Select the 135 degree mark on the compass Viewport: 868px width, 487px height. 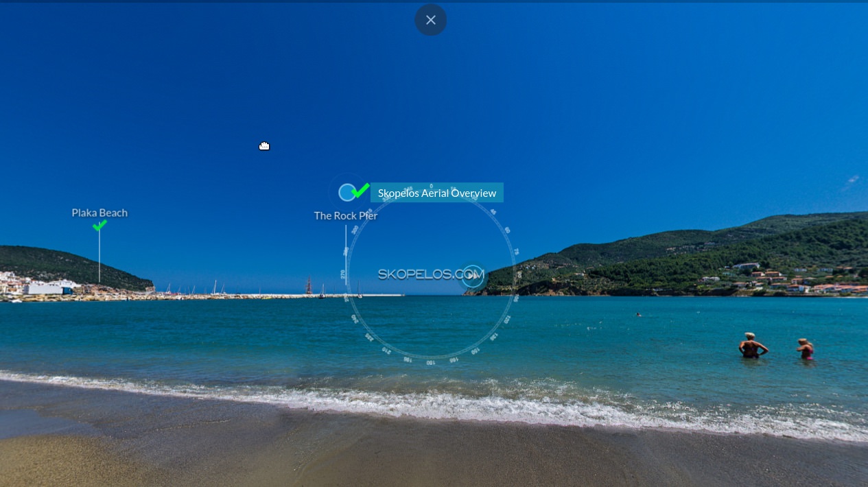point(493,337)
